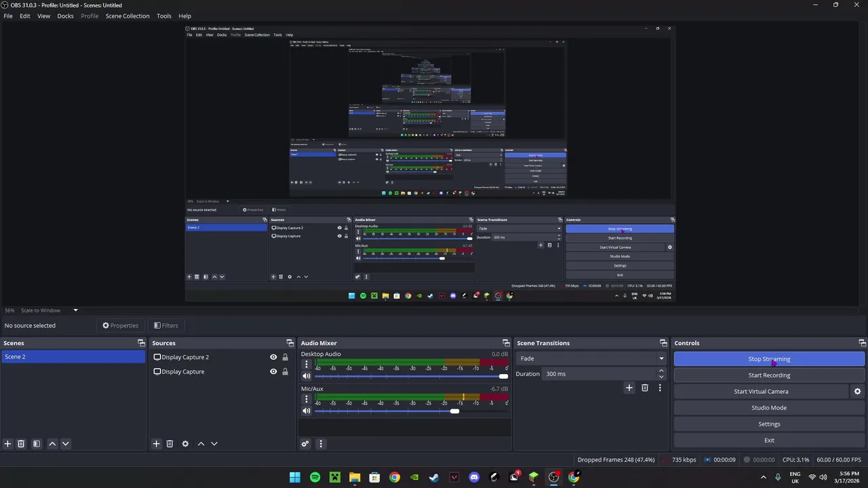Image resolution: width=868 pixels, height=488 pixels.
Task: Undock the Scenes panel
Action: 141,343
